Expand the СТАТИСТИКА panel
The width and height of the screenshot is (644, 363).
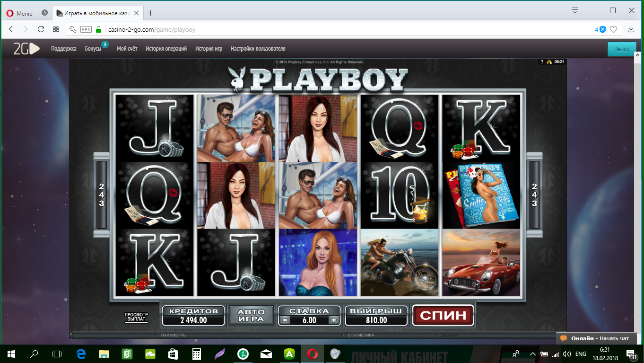tap(361, 335)
